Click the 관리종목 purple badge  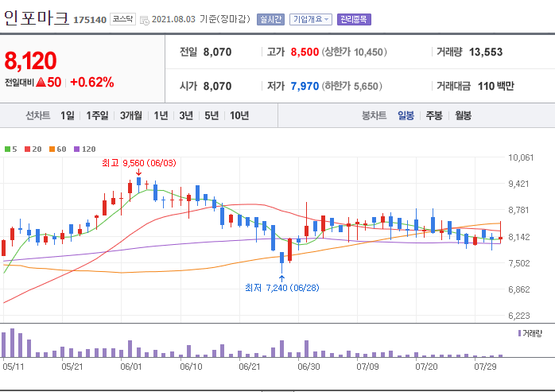click(354, 19)
